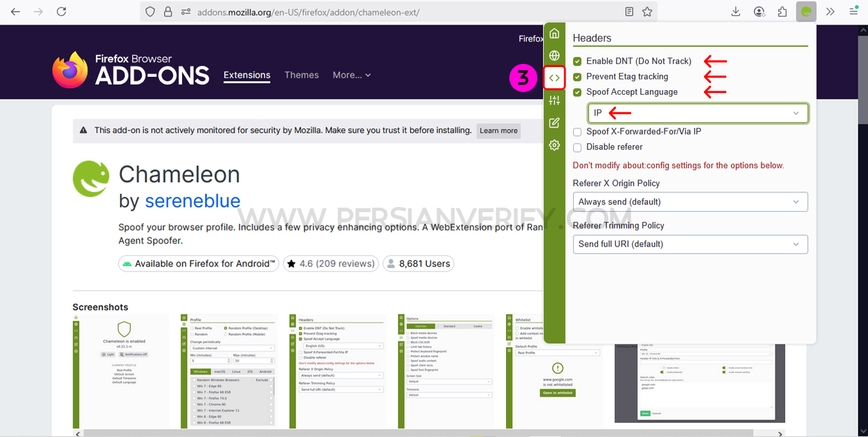The height and width of the screenshot is (437, 868).
Task: Open Chameleon settings gear icon
Action: (x=554, y=145)
